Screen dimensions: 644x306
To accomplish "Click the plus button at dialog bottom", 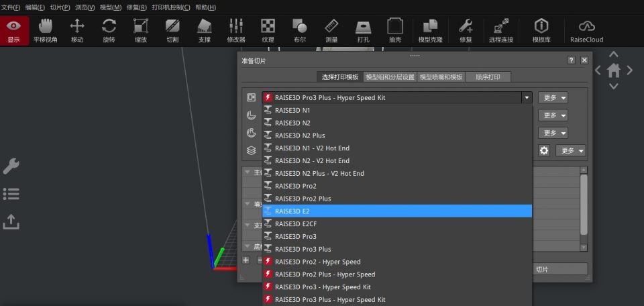I will tap(246, 260).
